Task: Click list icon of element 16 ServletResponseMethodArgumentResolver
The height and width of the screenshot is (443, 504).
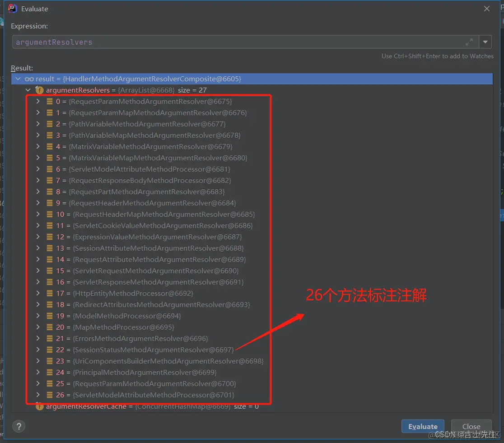Action: (x=50, y=282)
